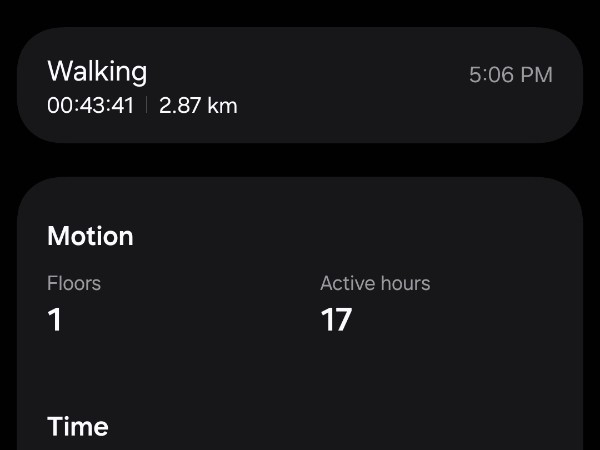Click the 5:06 PM timestamp
Image resolution: width=600 pixels, height=450 pixels.
click(511, 75)
